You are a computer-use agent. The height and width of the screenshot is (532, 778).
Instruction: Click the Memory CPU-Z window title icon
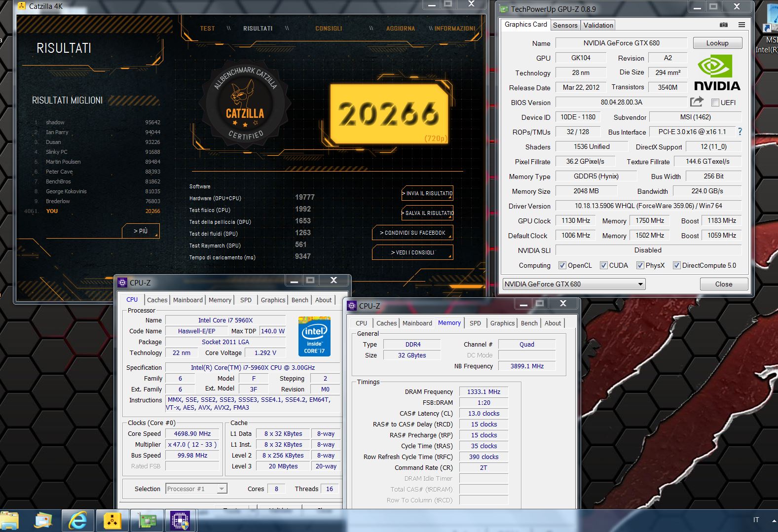point(352,306)
